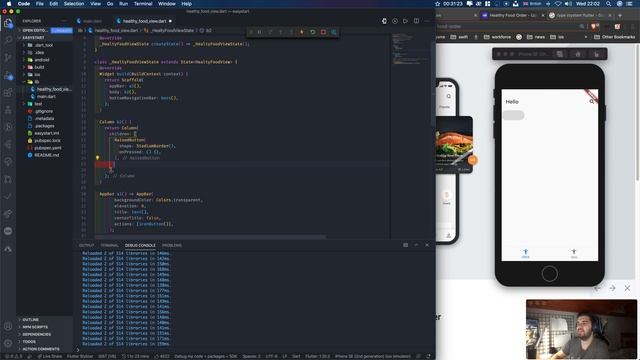This screenshot has height=360, width=640.
Task: Pause the debug session in debug toolbar
Action: tap(260, 32)
